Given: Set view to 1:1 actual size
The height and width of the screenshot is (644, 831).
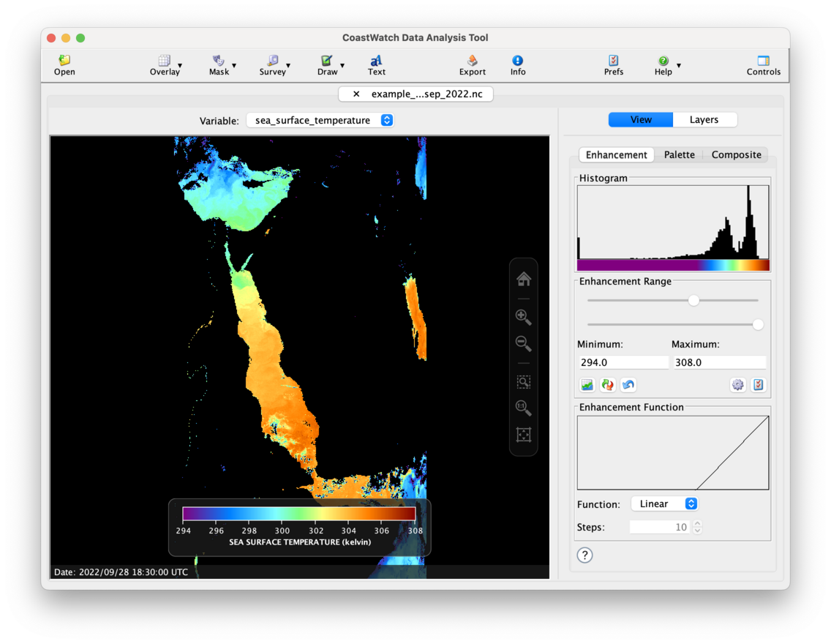Looking at the screenshot, I should (x=523, y=408).
